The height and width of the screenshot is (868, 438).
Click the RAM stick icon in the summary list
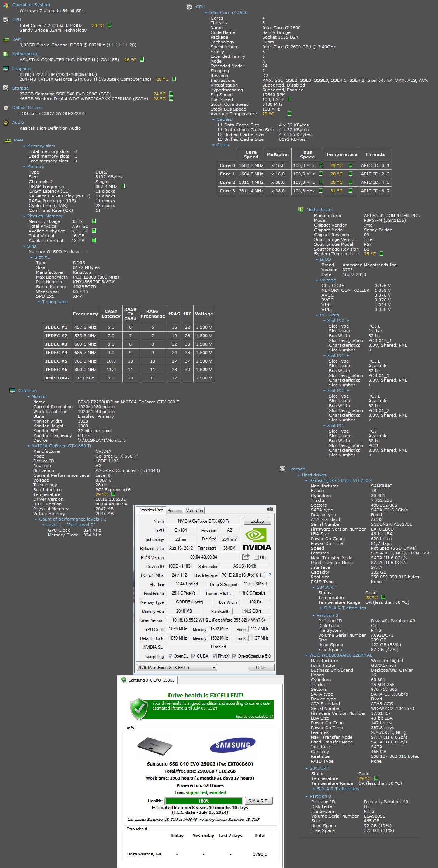click(x=6, y=39)
